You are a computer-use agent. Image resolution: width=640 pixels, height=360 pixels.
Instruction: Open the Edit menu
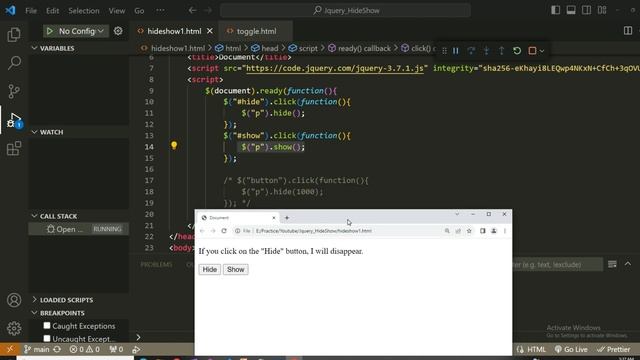click(x=52, y=11)
